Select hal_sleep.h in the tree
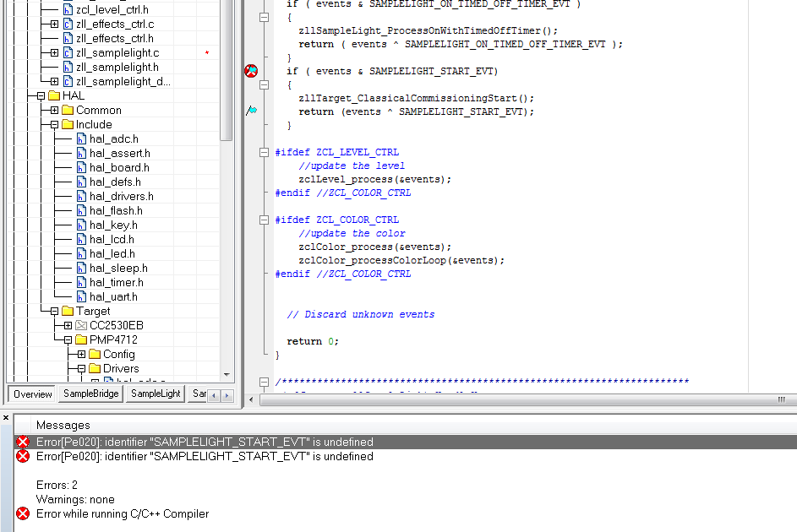 pyautogui.click(x=118, y=268)
